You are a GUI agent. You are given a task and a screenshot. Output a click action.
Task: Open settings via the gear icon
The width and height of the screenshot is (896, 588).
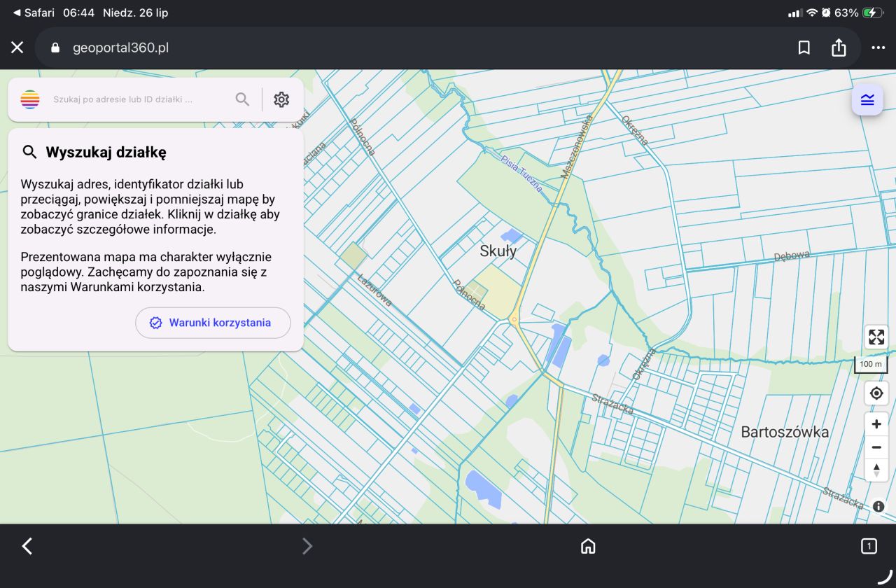point(281,99)
